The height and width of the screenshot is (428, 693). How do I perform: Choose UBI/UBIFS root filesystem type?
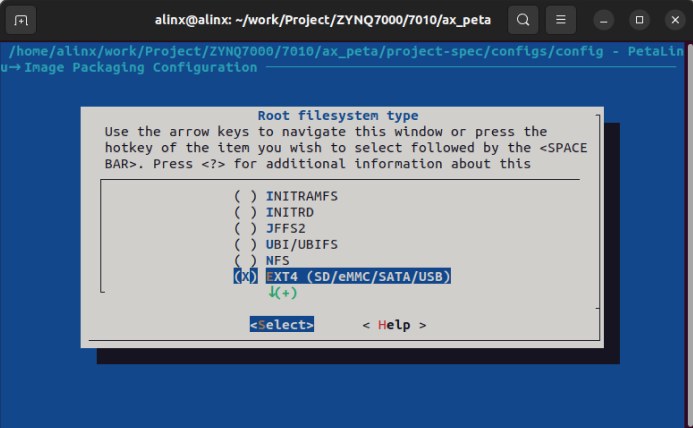pyautogui.click(x=286, y=245)
